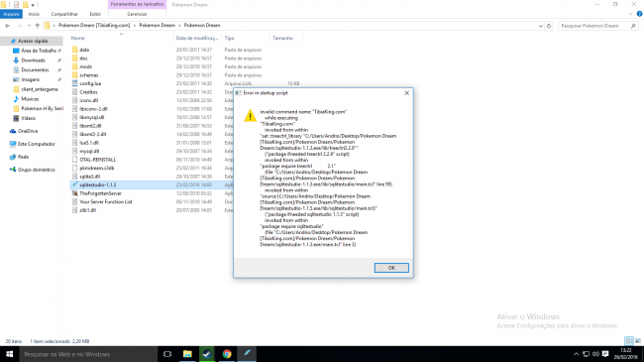
Task: Select Grupo doméstico in navigation pane
Action: point(36,170)
